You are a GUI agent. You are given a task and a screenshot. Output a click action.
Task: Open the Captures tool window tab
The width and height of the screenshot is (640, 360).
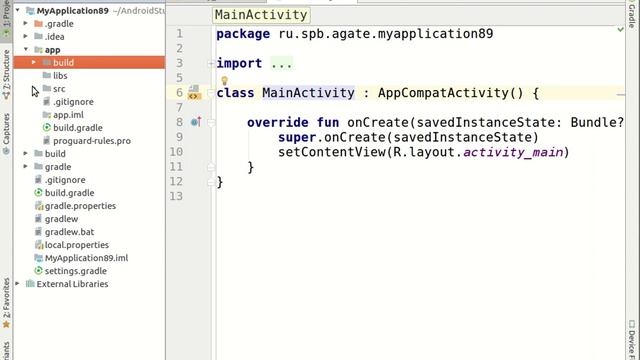pyautogui.click(x=6, y=133)
